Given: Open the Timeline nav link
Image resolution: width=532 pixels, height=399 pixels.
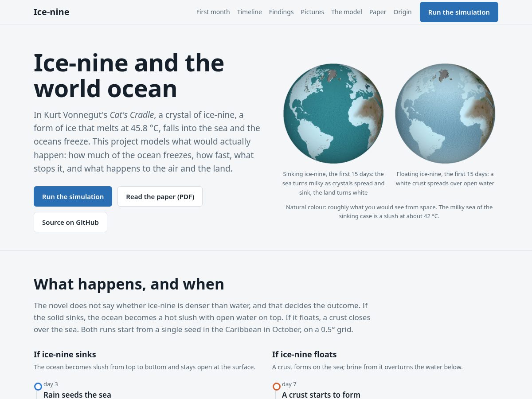Looking at the screenshot, I should [x=249, y=12].
